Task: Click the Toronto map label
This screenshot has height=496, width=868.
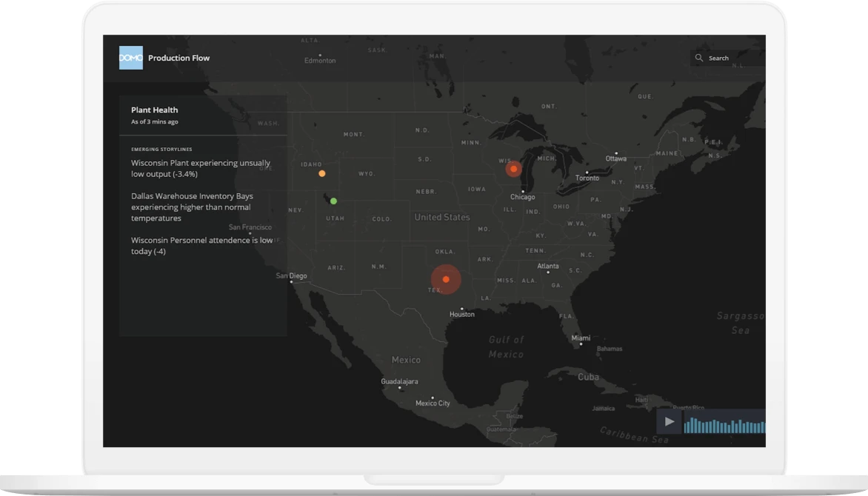Action: click(586, 178)
